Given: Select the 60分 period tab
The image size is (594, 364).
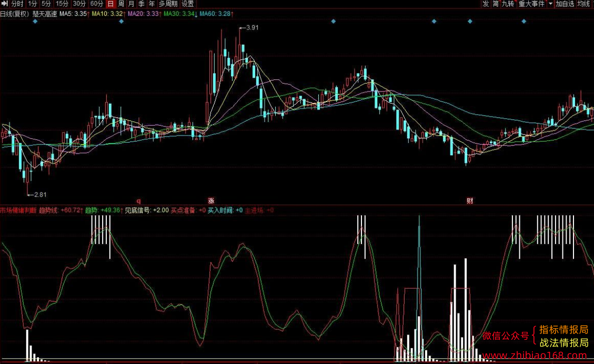Looking at the screenshot, I should tap(97, 4).
